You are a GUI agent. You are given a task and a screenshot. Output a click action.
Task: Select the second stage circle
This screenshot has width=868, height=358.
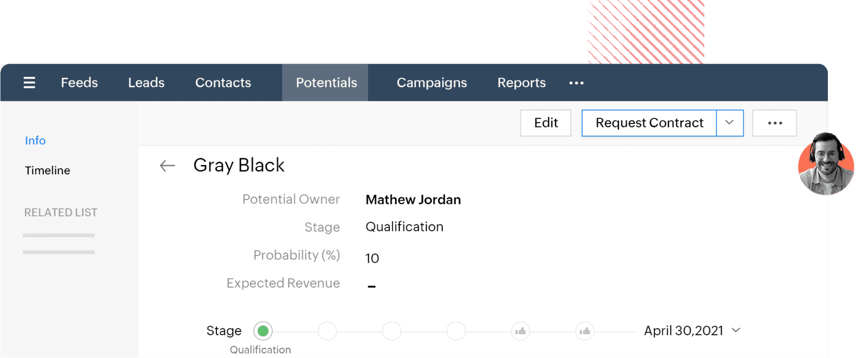tap(327, 331)
